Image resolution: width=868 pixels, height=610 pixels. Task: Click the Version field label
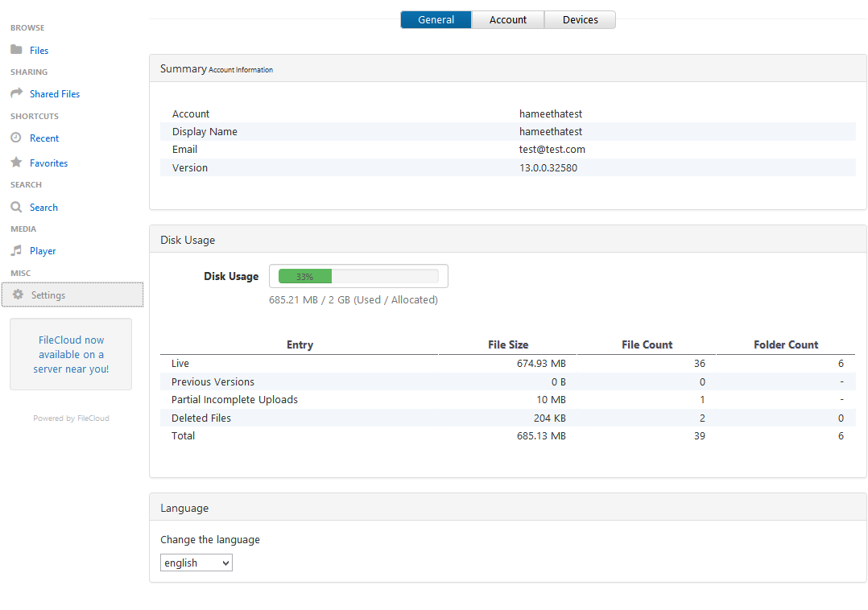pos(189,167)
